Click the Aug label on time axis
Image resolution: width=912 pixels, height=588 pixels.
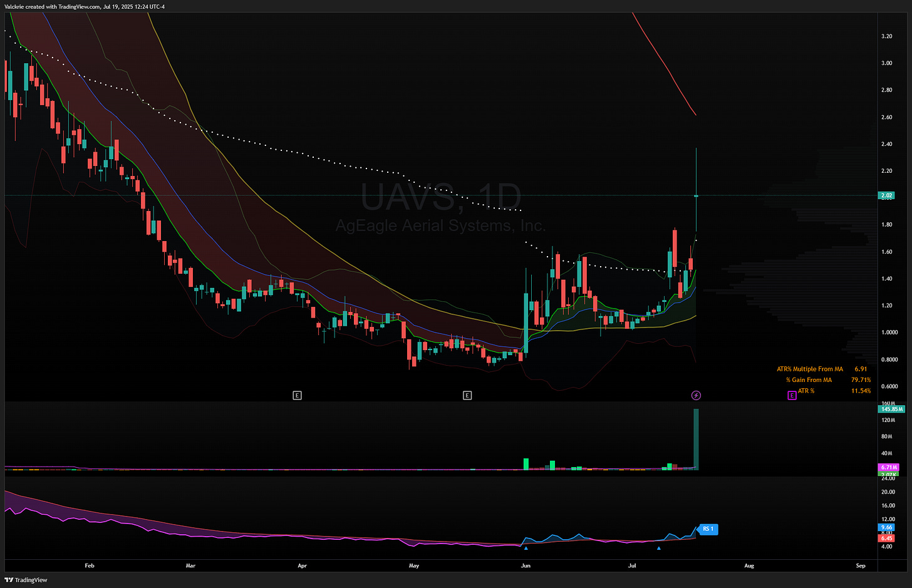pos(749,565)
